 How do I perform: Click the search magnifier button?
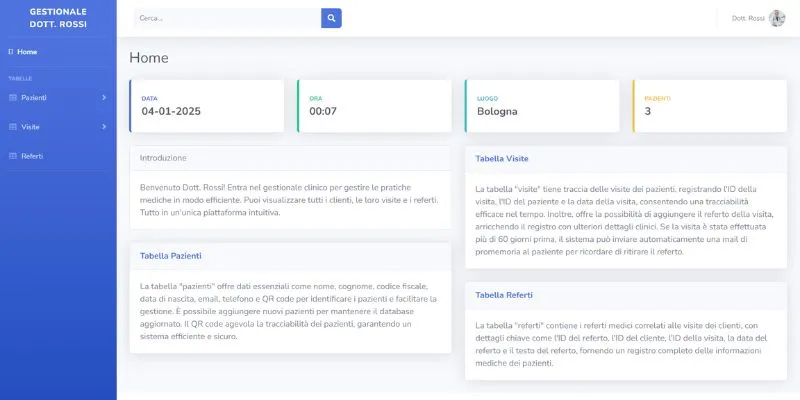[x=331, y=18]
